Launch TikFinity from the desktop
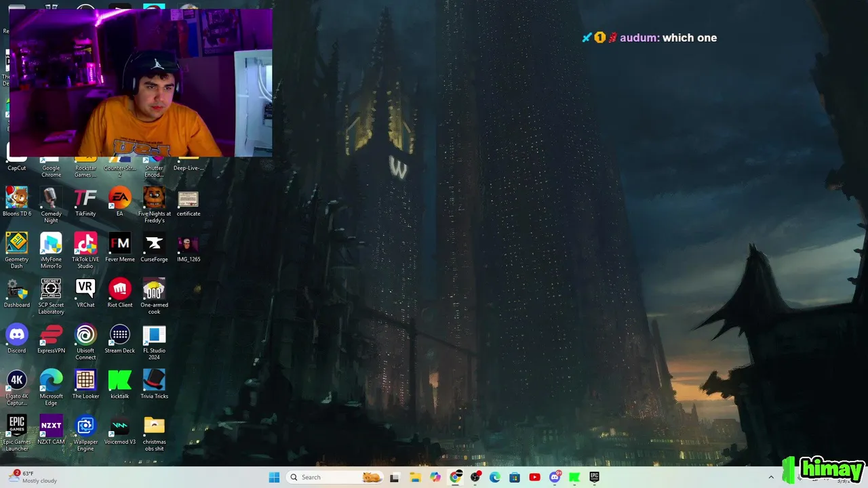The height and width of the screenshot is (488, 868). pos(85,198)
